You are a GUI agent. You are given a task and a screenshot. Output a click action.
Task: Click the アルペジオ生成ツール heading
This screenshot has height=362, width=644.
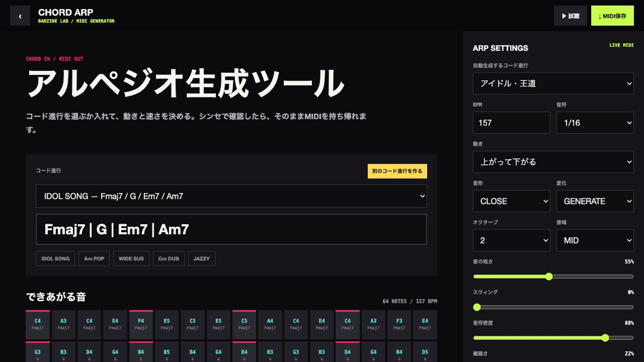pyautogui.click(x=185, y=83)
